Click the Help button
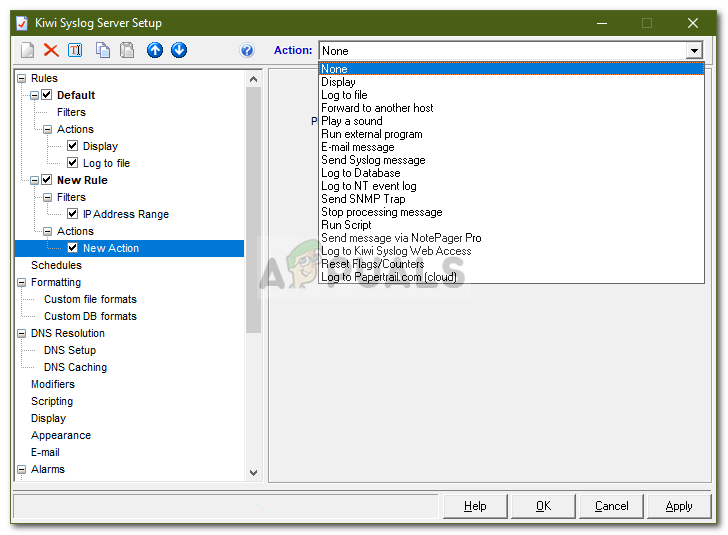The width and height of the screenshot is (728, 535). coord(475,506)
